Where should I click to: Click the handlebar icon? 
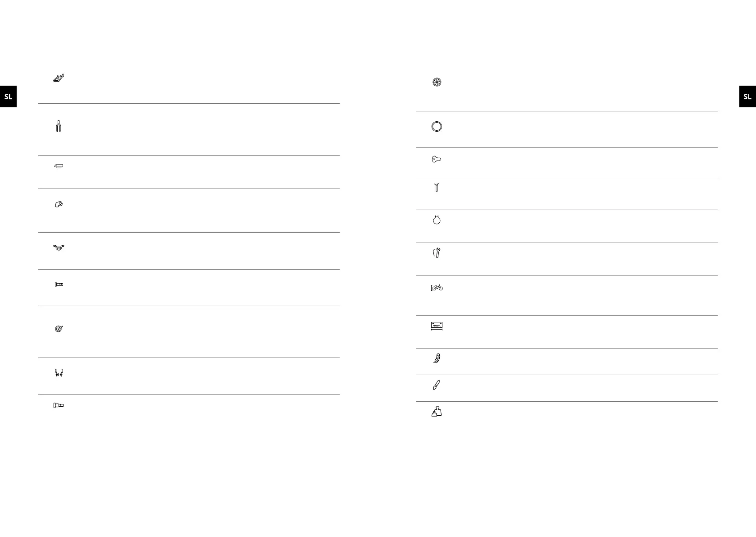[x=59, y=248]
